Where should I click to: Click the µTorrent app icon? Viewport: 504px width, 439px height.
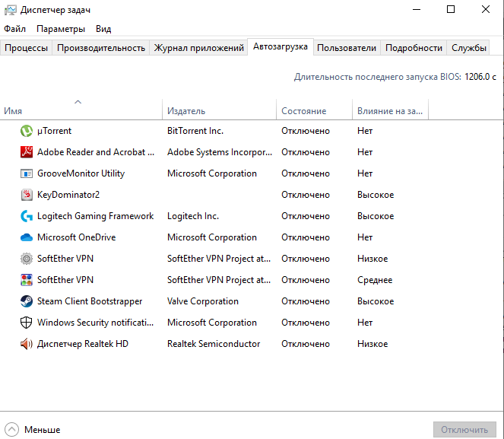27,131
